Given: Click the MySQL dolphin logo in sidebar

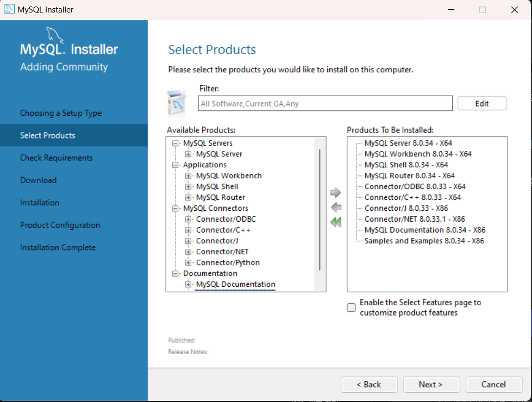Looking at the screenshot, I should point(54,35).
